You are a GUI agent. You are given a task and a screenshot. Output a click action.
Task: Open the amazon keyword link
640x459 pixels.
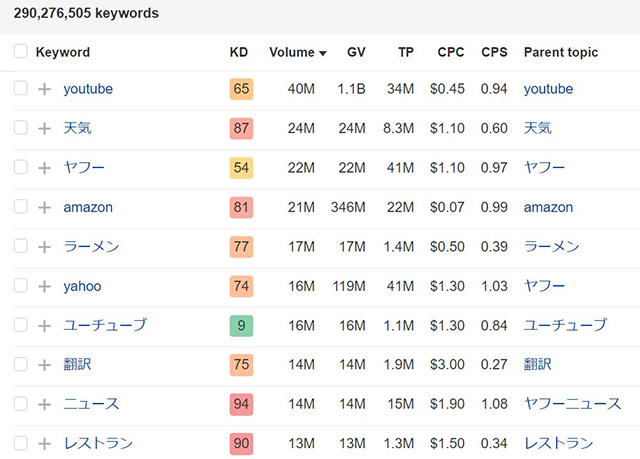pos(88,207)
